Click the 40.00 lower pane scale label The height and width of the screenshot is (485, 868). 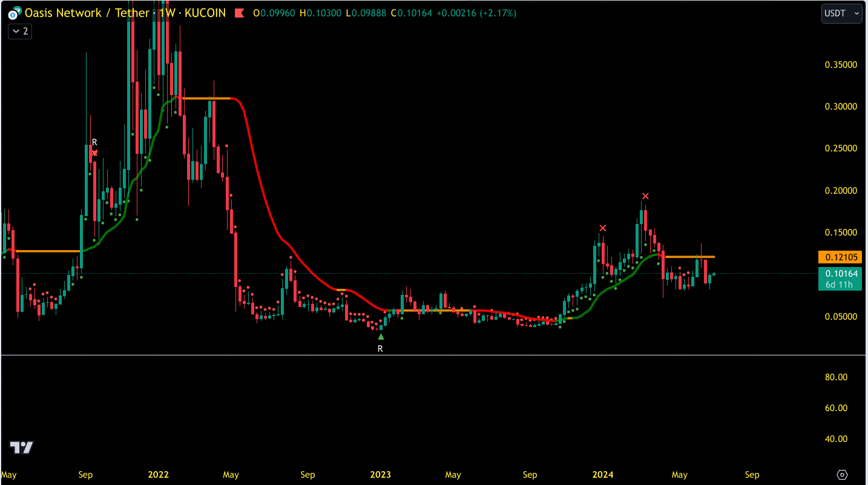tap(837, 439)
